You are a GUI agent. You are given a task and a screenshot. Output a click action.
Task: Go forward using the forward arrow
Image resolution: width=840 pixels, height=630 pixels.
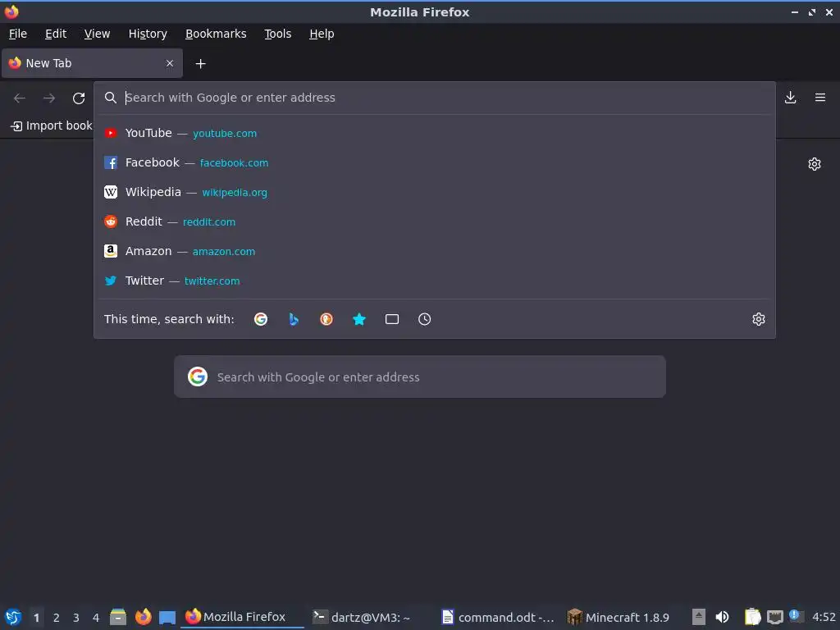(x=49, y=98)
